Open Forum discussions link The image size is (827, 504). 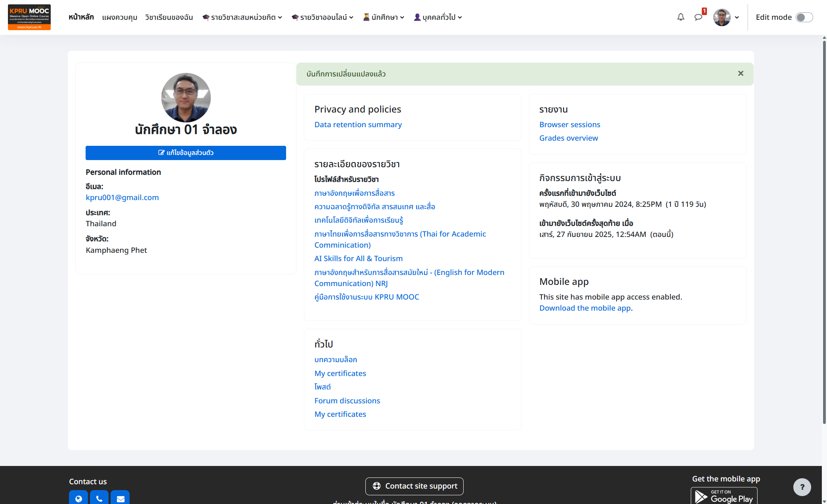tap(347, 401)
